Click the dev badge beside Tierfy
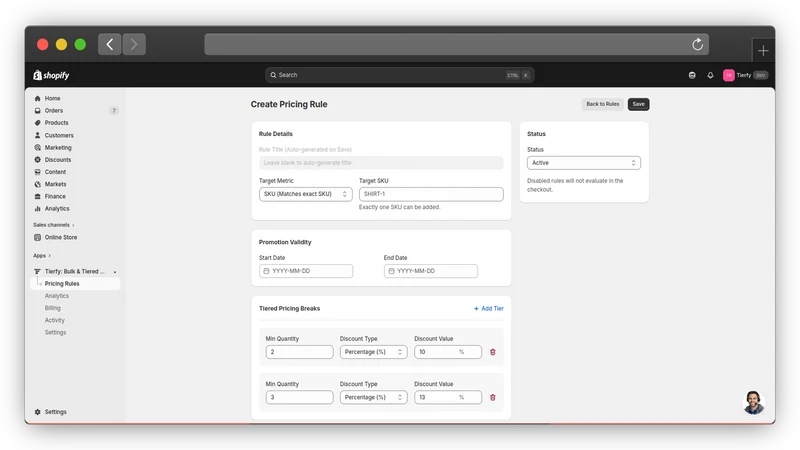Screen dimensions: 800x450 (x=761, y=75)
